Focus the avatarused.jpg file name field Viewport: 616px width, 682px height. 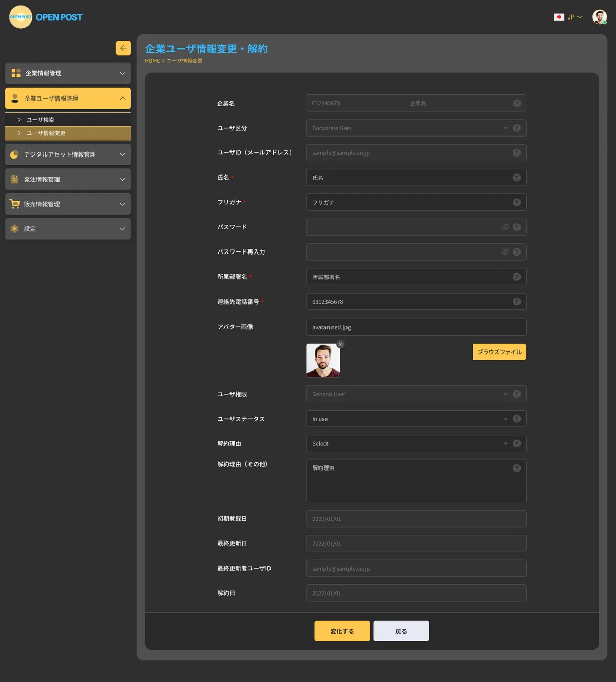coord(416,327)
